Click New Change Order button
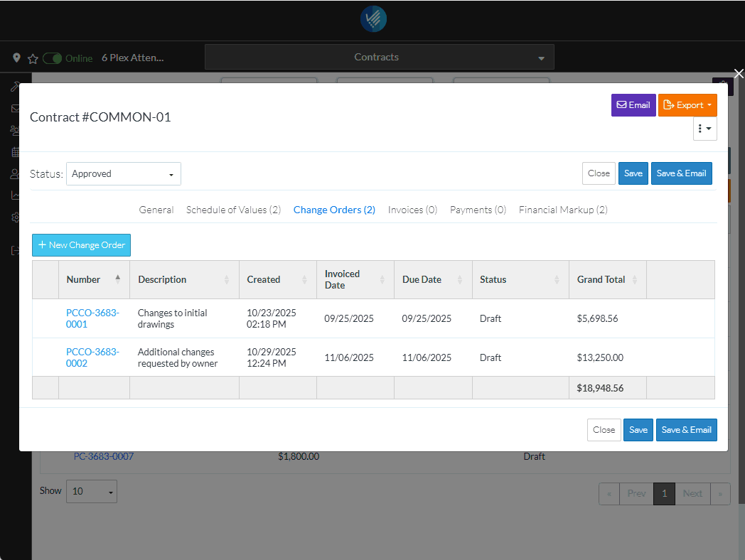The width and height of the screenshot is (745, 560). (x=81, y=245)
